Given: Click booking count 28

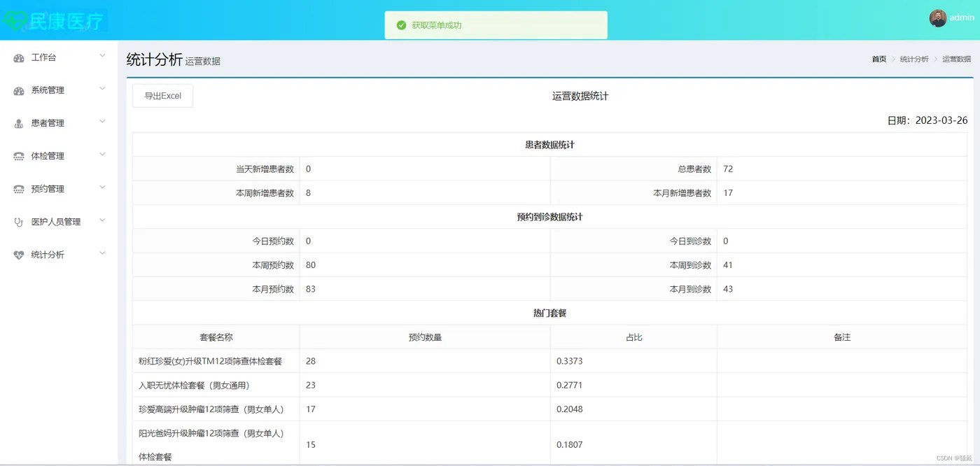Looking at the screenshot, I should pyautogui.click(x=311, y=361).
